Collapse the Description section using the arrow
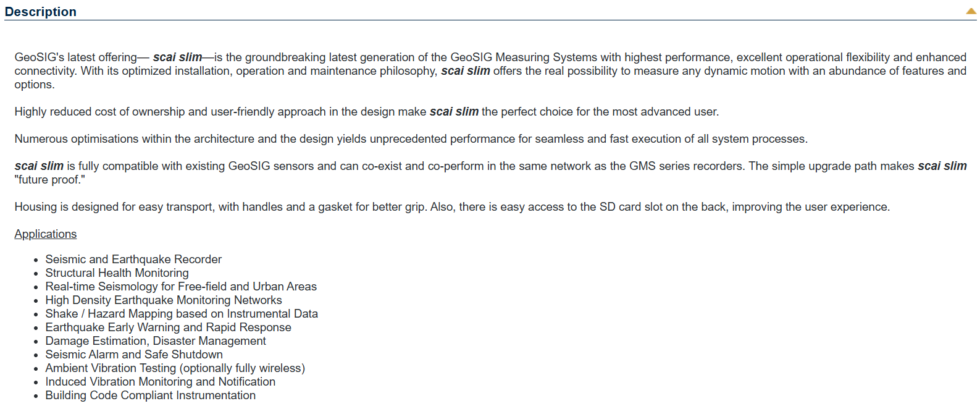This screenshot has width=980, height=406. point(971,11)
